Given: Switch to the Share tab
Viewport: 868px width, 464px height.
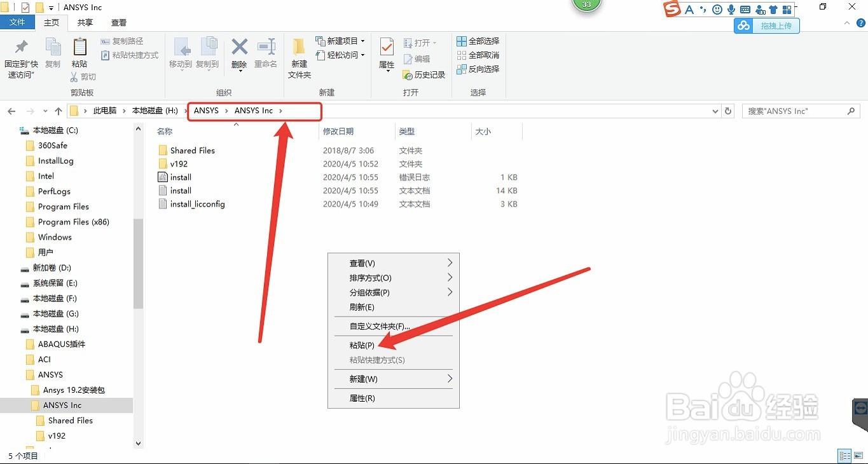Looking at the screenshot, I should point(85,22).
